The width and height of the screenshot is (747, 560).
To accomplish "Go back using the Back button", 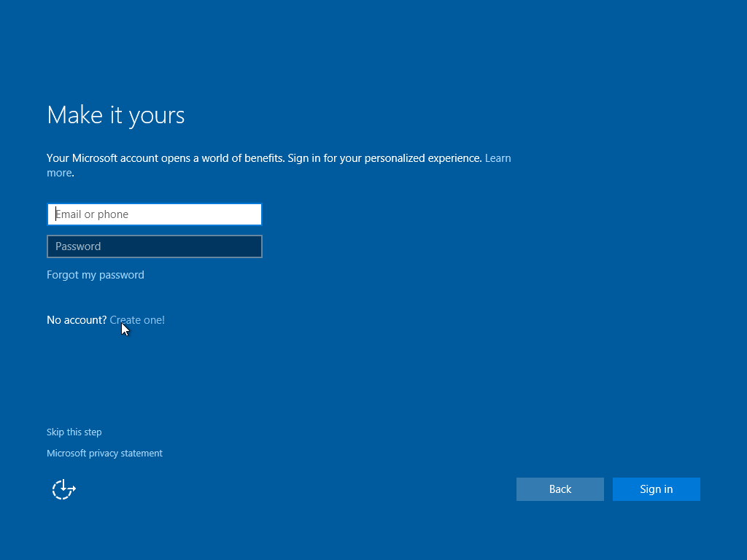I will (560, 489).
